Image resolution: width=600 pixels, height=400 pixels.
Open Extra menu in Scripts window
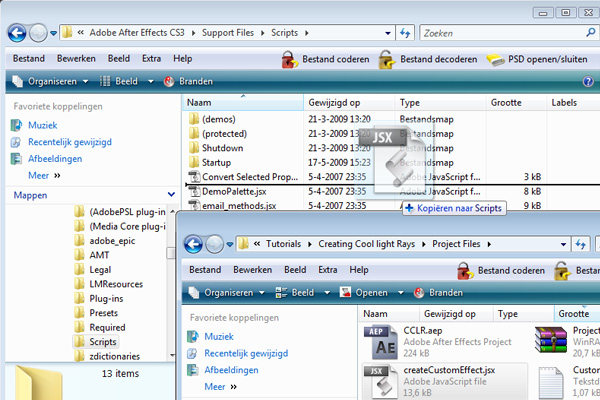[x=152, y=59]
